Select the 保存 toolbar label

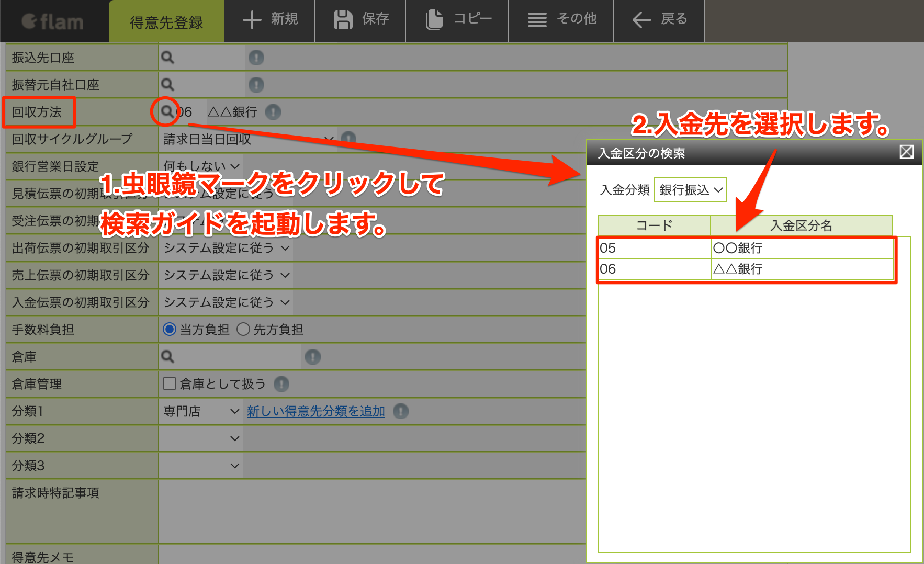(375, 19)
